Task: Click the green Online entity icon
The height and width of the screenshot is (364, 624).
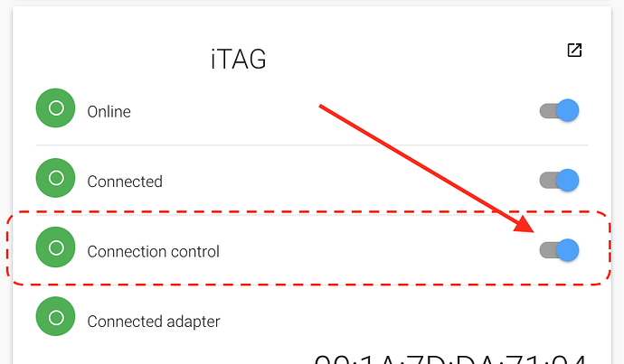Action: click(55, 109)
